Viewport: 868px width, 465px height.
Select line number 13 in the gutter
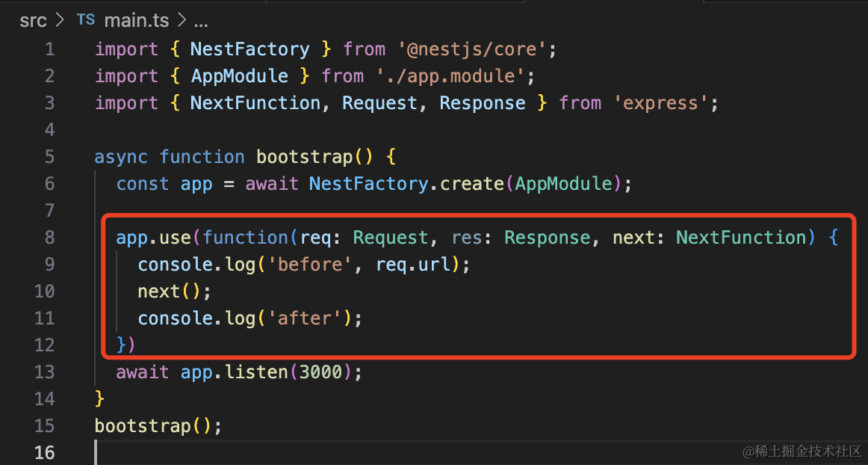coord(45,372)
